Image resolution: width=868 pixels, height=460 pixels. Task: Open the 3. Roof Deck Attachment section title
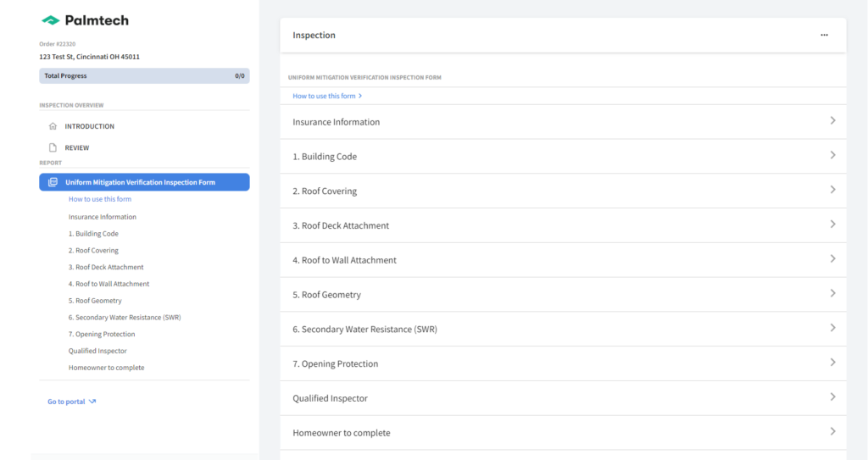(341, 225)
